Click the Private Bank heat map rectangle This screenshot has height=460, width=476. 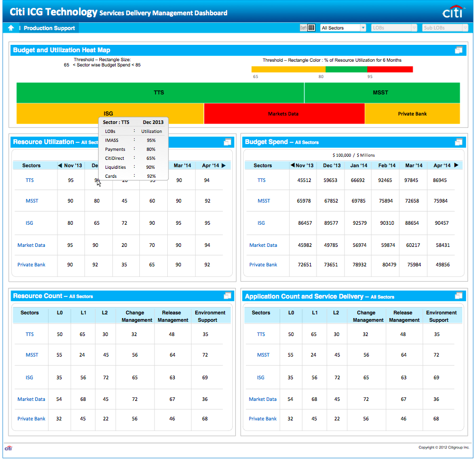[x=412, y=113]
